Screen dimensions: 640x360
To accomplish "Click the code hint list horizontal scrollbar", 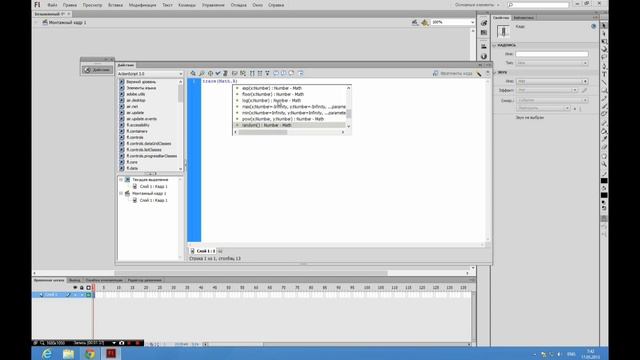I will click(x=289, y=132).
